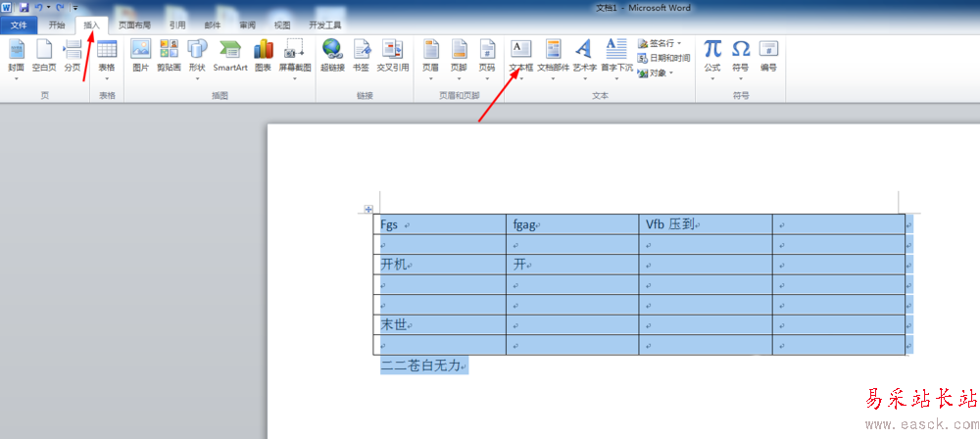Image resolution: width=980 pixels, height=439 pixels.
Task: Expand the page number (页码) dropdown arrow
Action: 487,78
